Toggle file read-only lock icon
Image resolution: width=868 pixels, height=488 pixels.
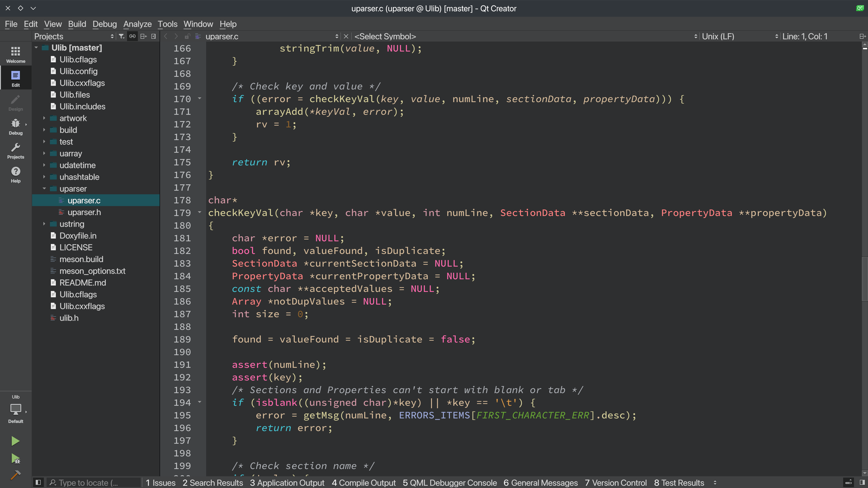click(x=187, y=36)
